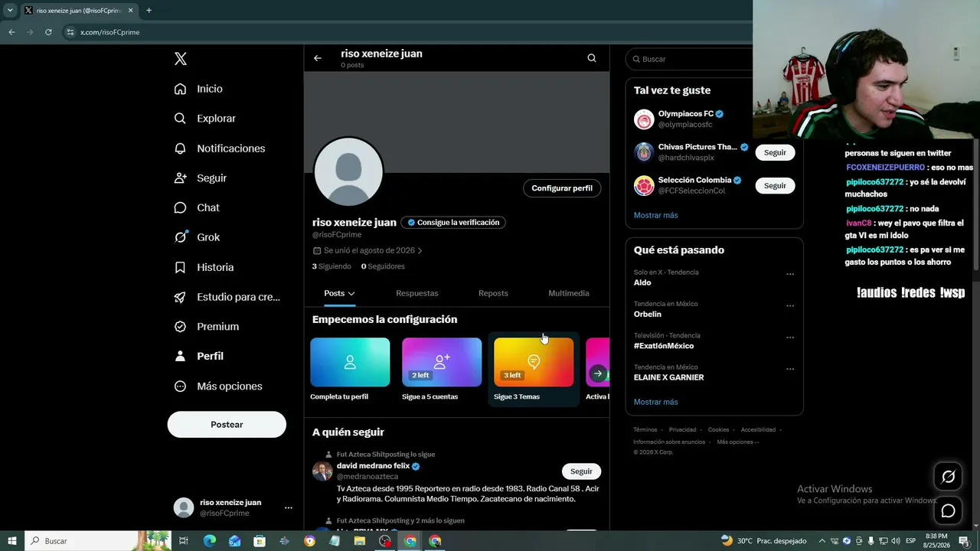Open Perfil in the sidebar
This screenshot has width=980, height=551.
(199, 356)
